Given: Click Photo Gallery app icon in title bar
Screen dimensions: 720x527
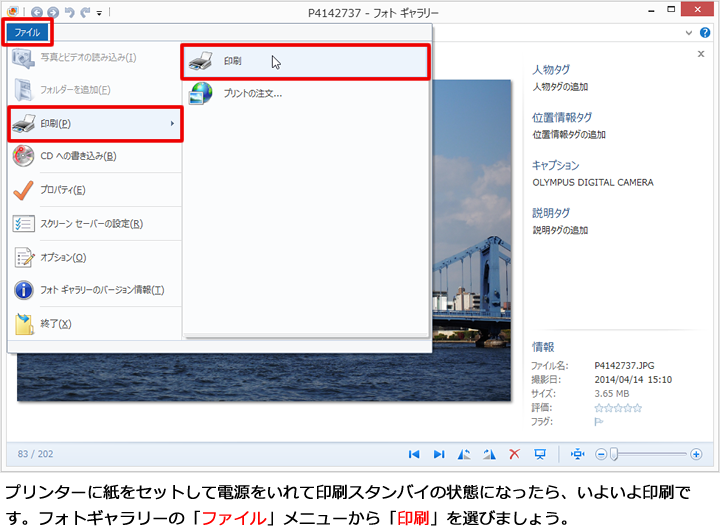Looking at the screenshot, I should point(13,12).
